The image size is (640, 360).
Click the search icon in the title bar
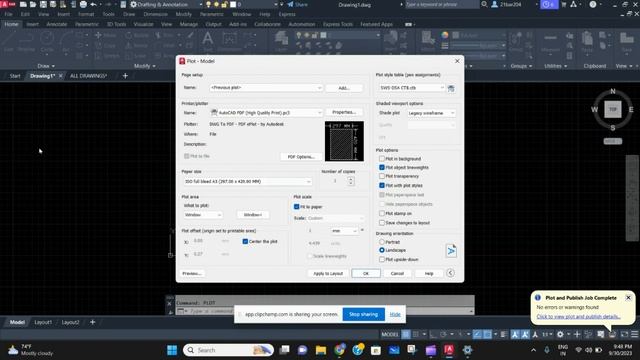click(484, 4)
